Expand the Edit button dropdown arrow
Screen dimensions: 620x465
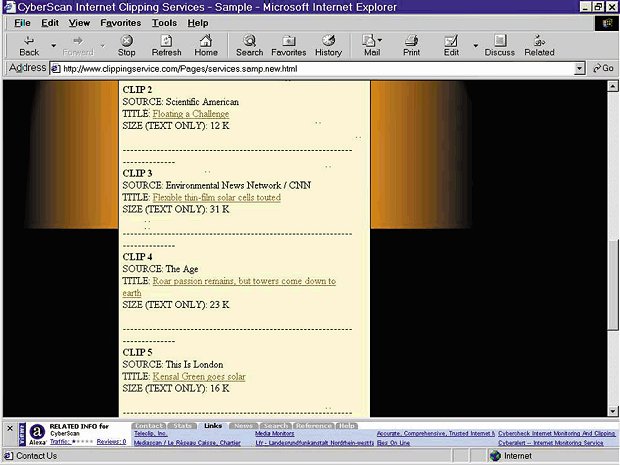pos(475,46)
